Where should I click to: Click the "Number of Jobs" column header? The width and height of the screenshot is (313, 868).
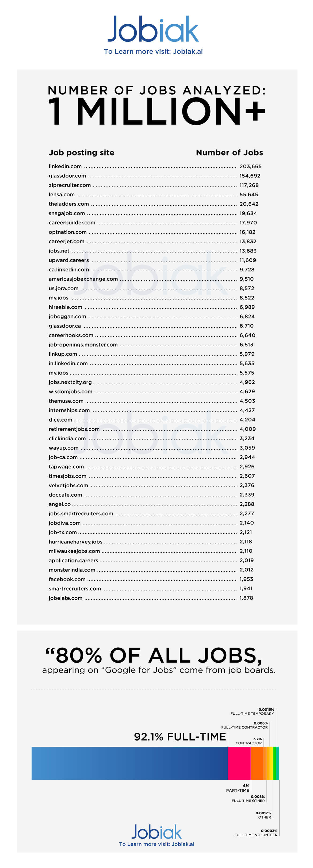pos(229,153)
